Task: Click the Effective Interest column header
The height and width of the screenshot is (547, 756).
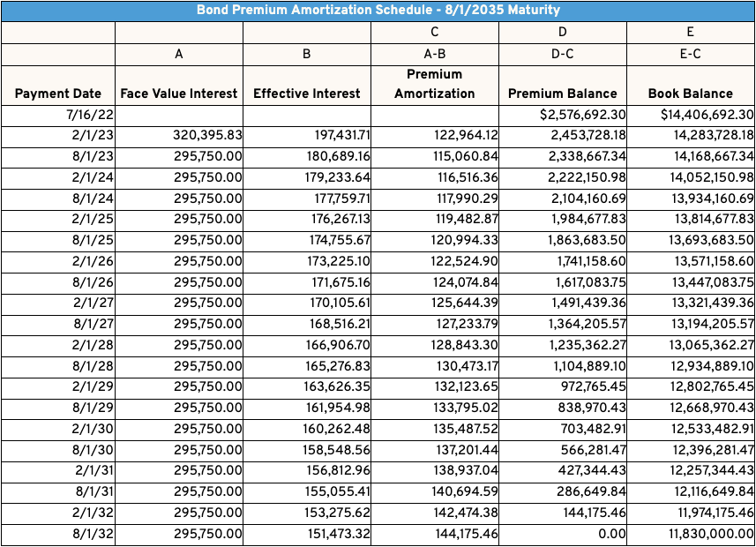Action: [x=307, y=94]
